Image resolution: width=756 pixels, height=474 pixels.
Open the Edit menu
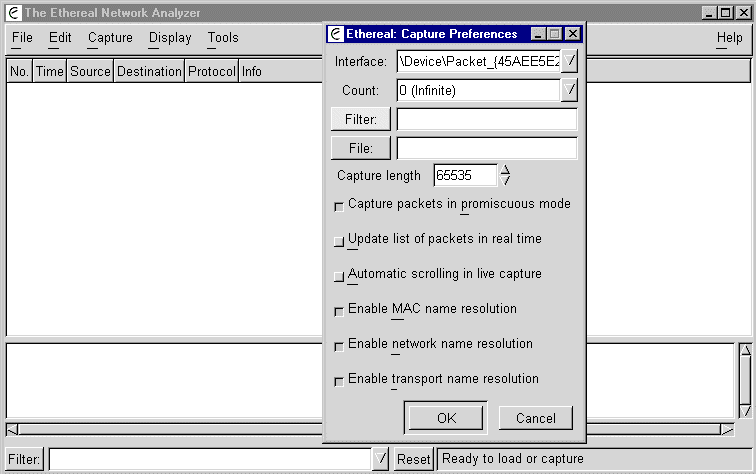[60, 38]
